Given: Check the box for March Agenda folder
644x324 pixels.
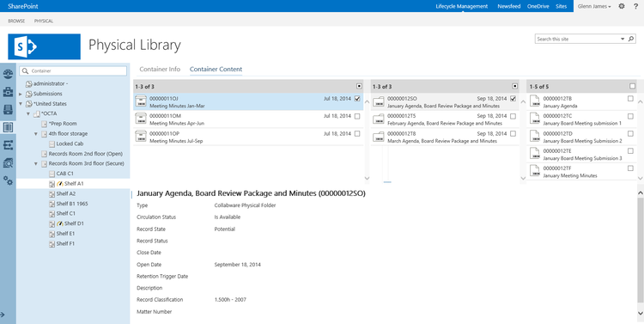Looking at the screenshot, I should pyautogui.click(x=513, y=133).
